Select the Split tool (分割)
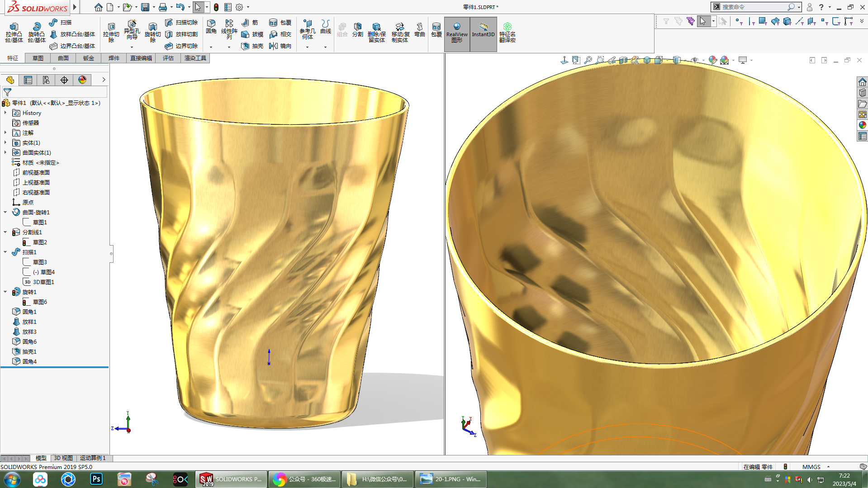 point(357,29)
